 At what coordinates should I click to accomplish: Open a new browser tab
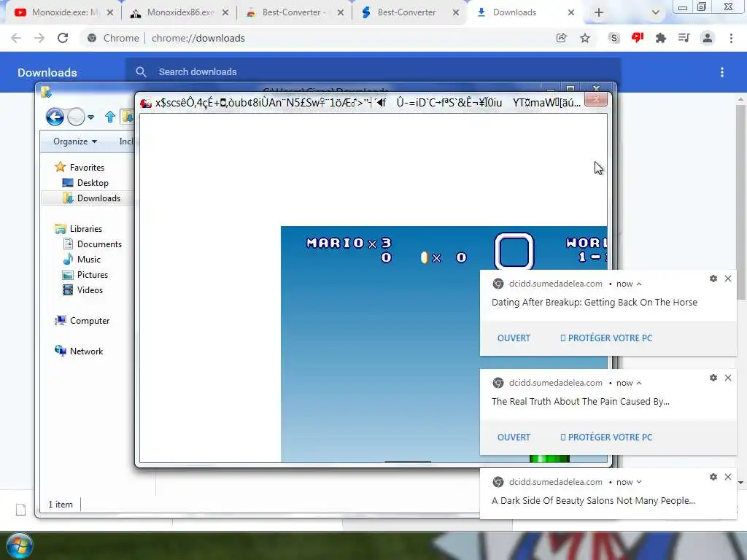click(599, 13)
